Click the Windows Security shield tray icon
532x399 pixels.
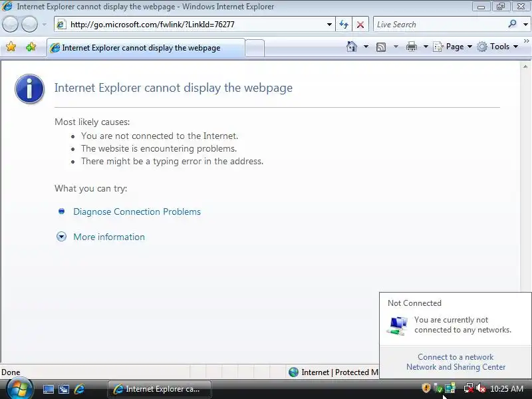[x=426, y=388]
